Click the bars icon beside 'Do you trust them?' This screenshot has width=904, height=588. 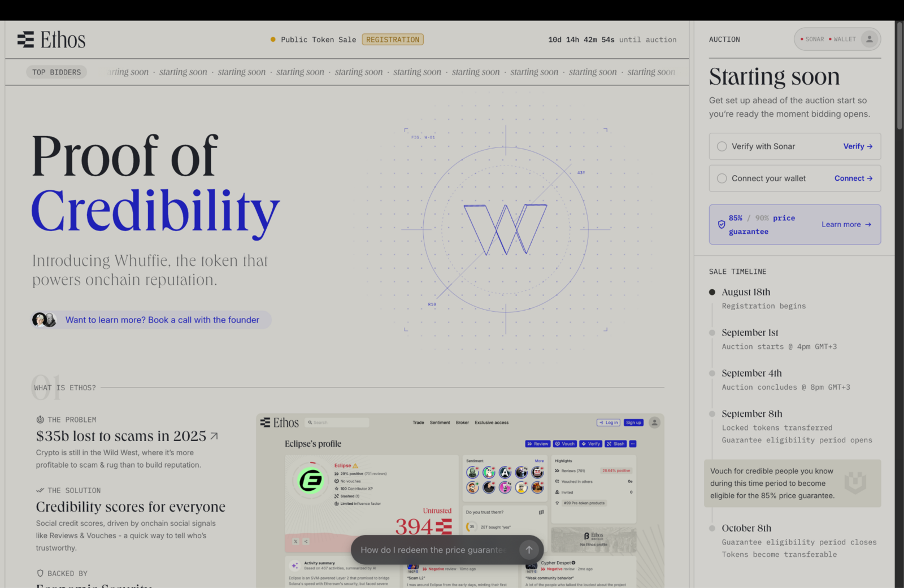541,512
